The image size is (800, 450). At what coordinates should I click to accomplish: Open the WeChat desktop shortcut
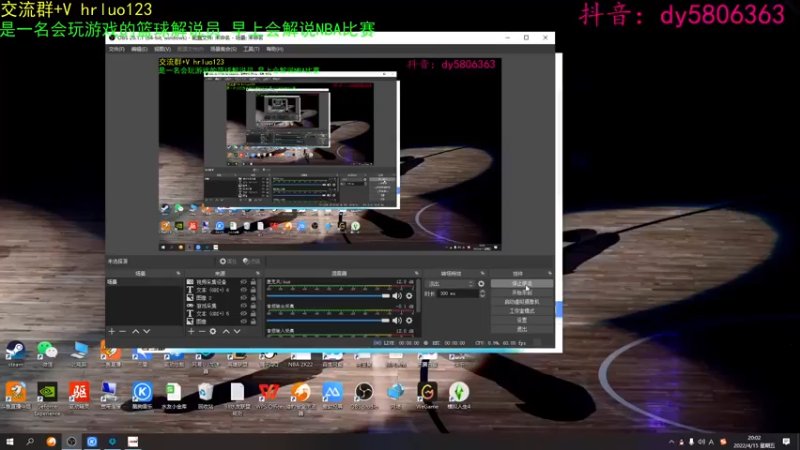tap(47, 353)
